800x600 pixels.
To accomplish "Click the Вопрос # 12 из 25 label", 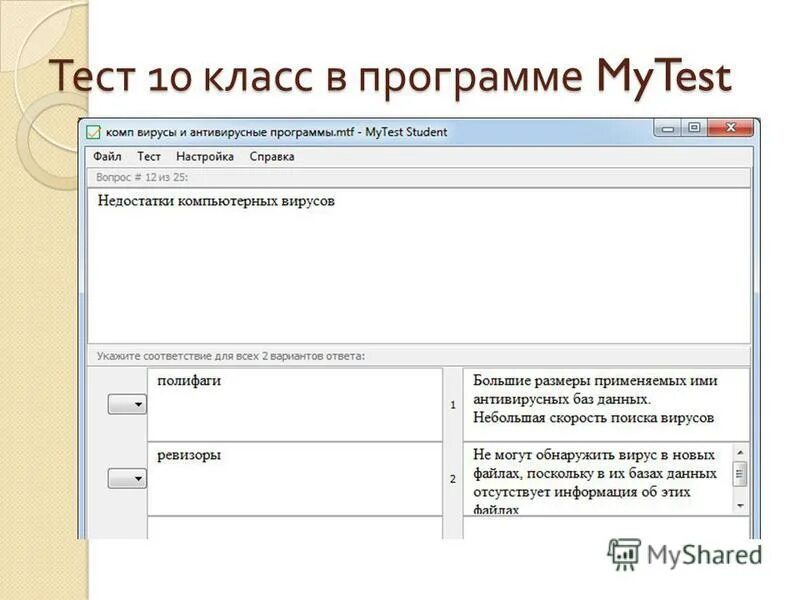I will point(142,178).
